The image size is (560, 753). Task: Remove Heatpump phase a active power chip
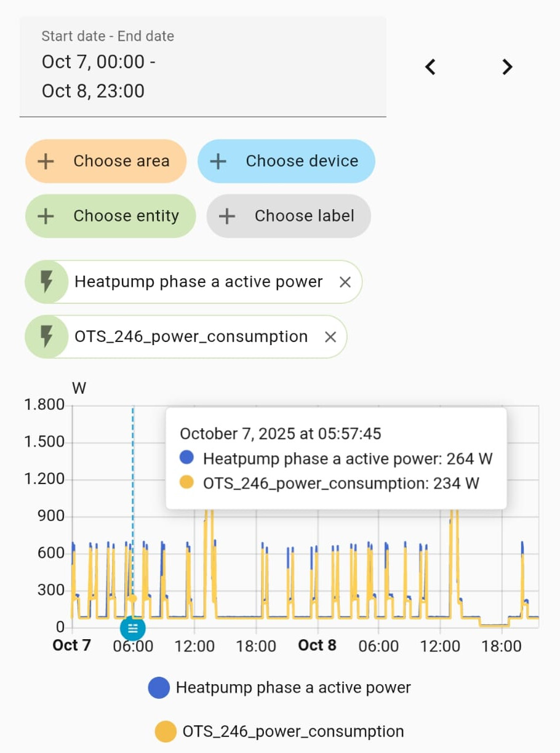pyautogui.click(x=345, y=282)
